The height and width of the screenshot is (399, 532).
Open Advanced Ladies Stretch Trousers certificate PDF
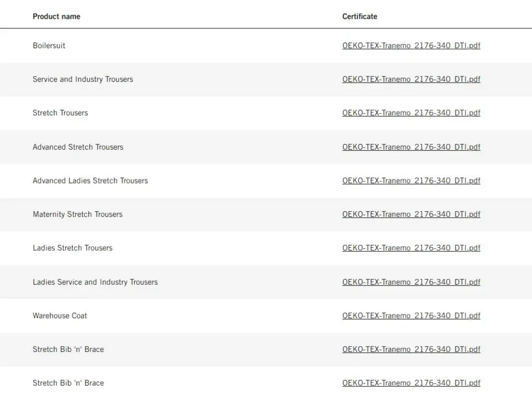pos(411,181)
